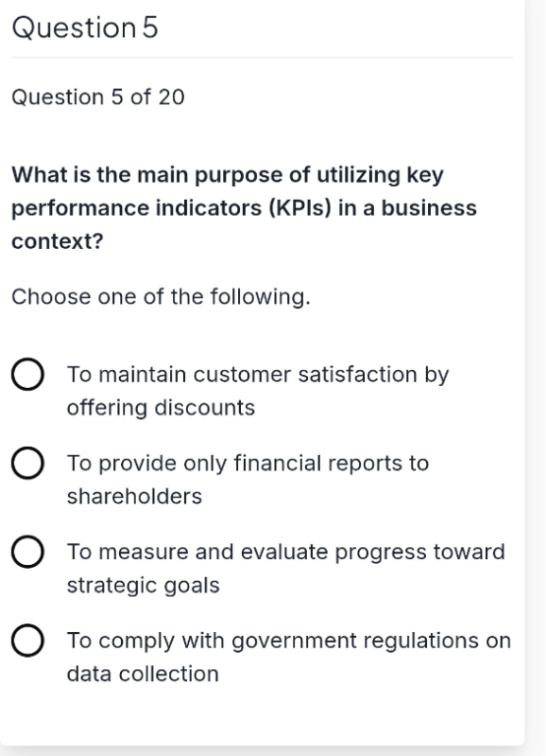
Task: Click the 'Choose one of the following.' instruction
Action: (x=161, y=296)
